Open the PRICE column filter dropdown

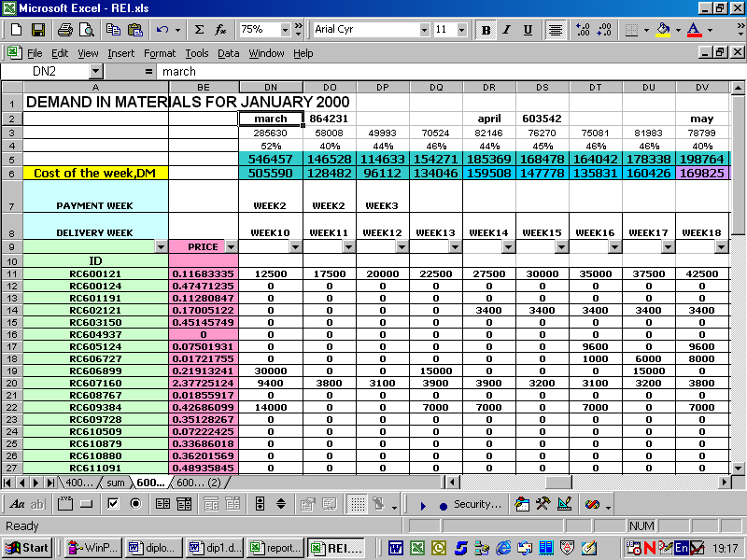[x=230, y=247]
